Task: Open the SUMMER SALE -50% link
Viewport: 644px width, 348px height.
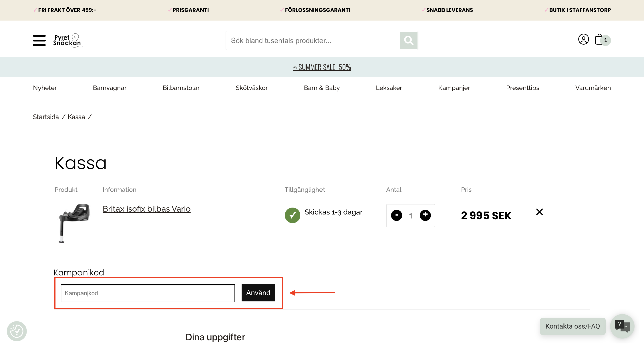Action: (322, 67)
